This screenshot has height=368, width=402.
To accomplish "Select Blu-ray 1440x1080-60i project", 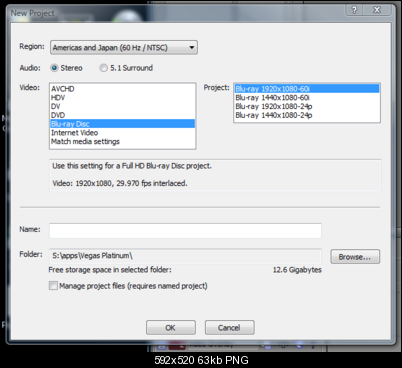I will [307, 97].
